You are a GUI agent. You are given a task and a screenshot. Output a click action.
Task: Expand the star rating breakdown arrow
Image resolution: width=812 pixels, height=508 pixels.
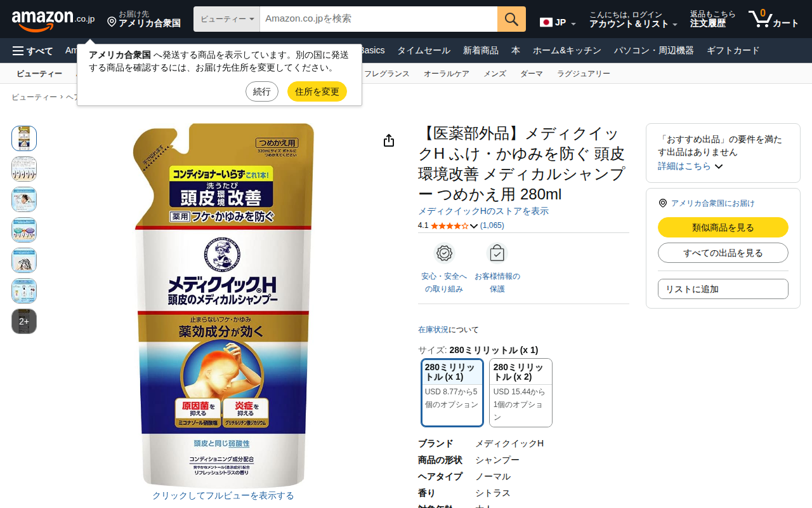pos(474,226)
